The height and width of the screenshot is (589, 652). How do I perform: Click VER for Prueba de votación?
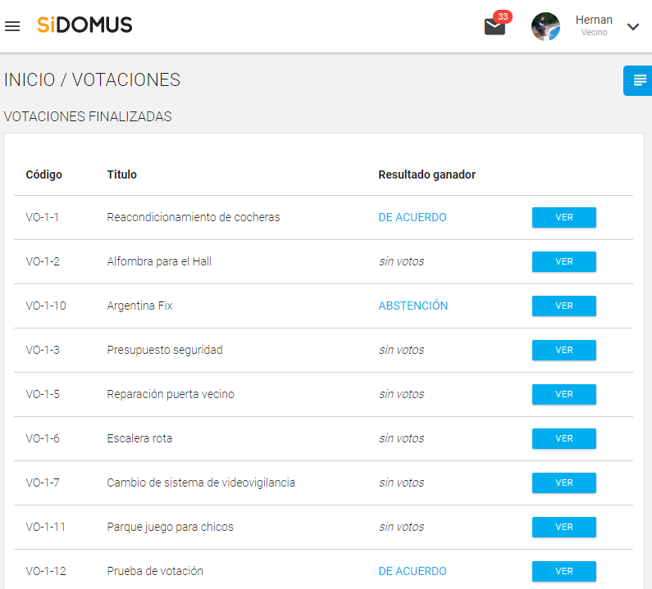tap(563, 571)
